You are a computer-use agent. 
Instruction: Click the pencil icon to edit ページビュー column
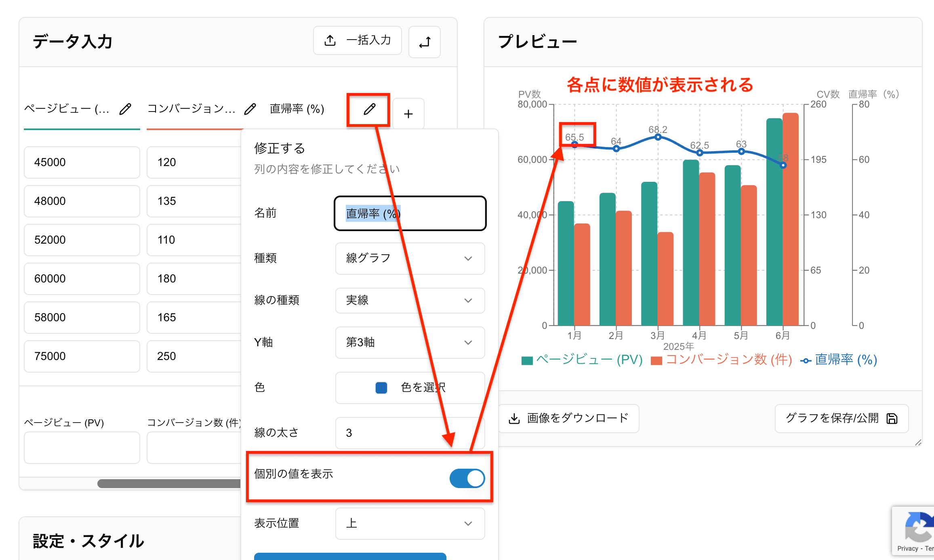point(126,108)
